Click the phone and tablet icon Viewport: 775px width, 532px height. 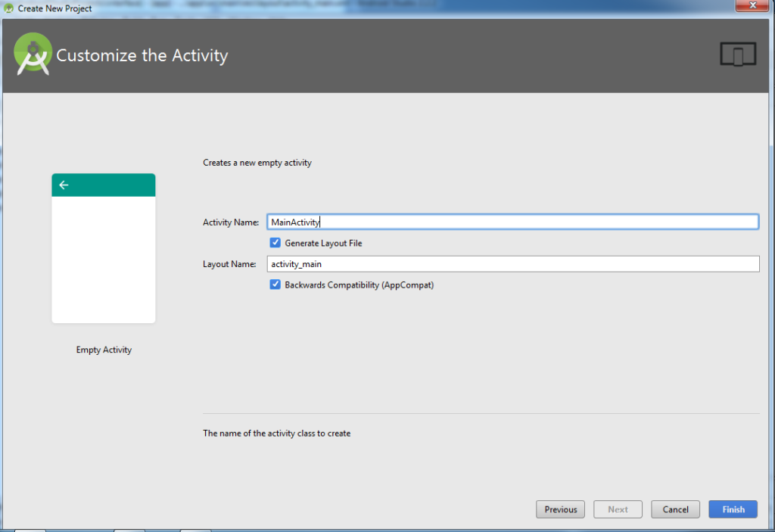tap(738, 55)
